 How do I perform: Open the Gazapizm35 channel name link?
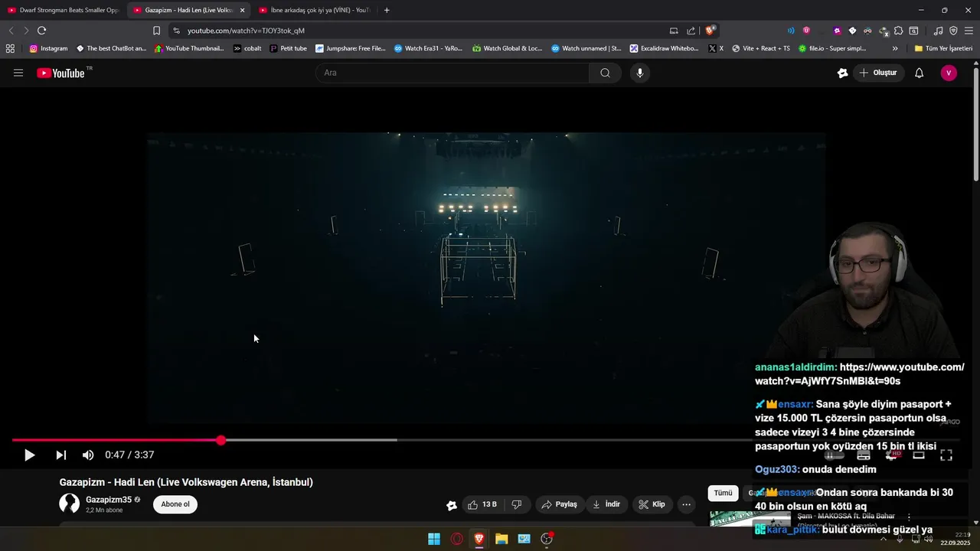[109, 500]
